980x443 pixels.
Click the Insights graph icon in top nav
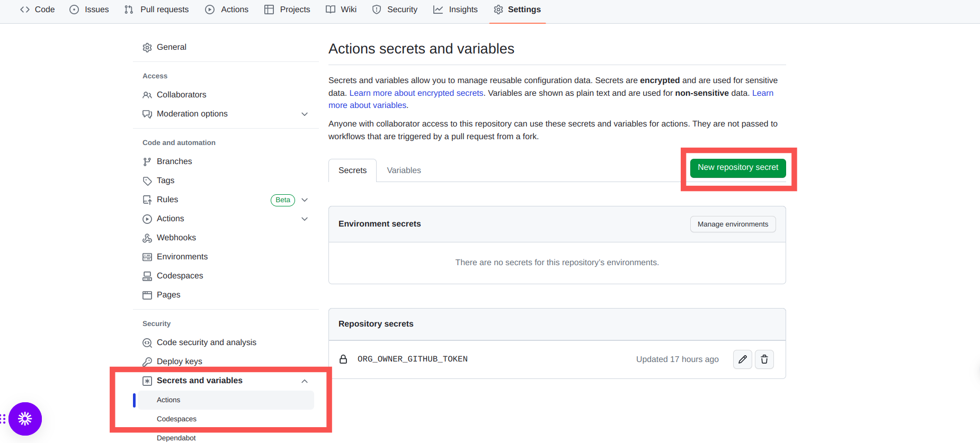[438, 10]
